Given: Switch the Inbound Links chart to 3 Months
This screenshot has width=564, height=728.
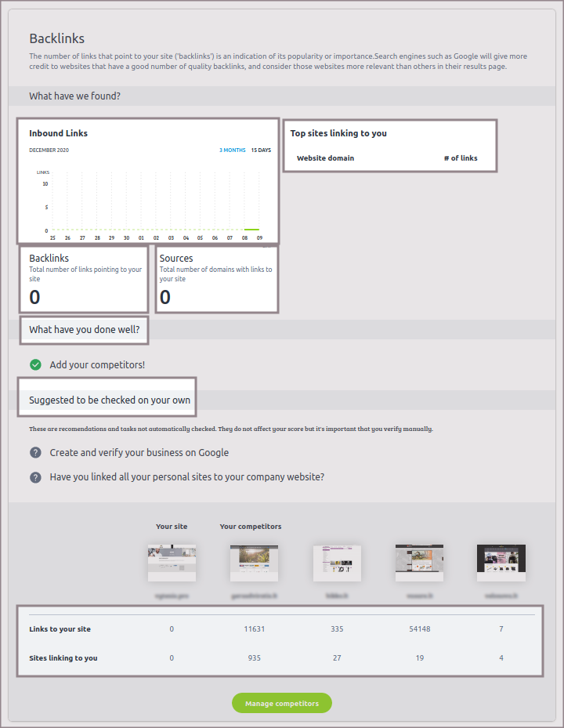Looking at the screenshot, I should tap(232, 150).
